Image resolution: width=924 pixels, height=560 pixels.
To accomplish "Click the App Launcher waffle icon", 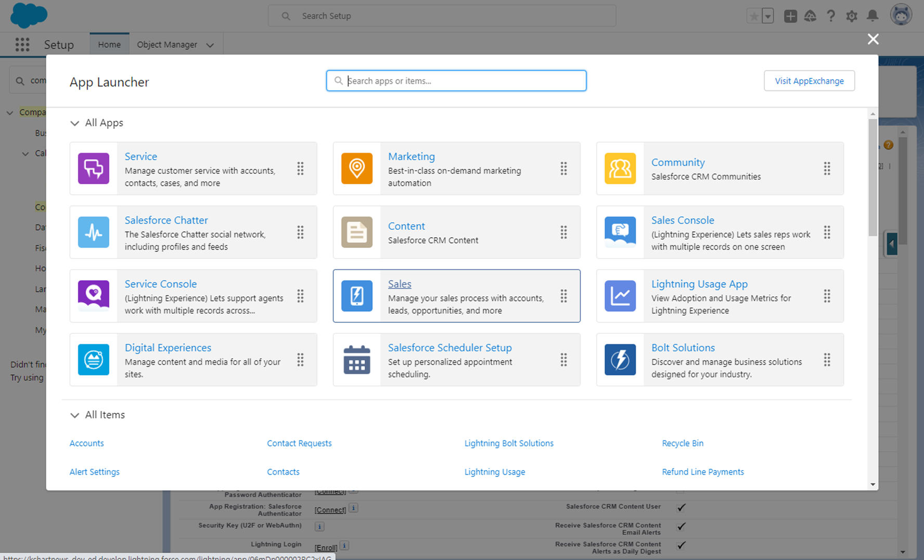I will coord(22,45).
